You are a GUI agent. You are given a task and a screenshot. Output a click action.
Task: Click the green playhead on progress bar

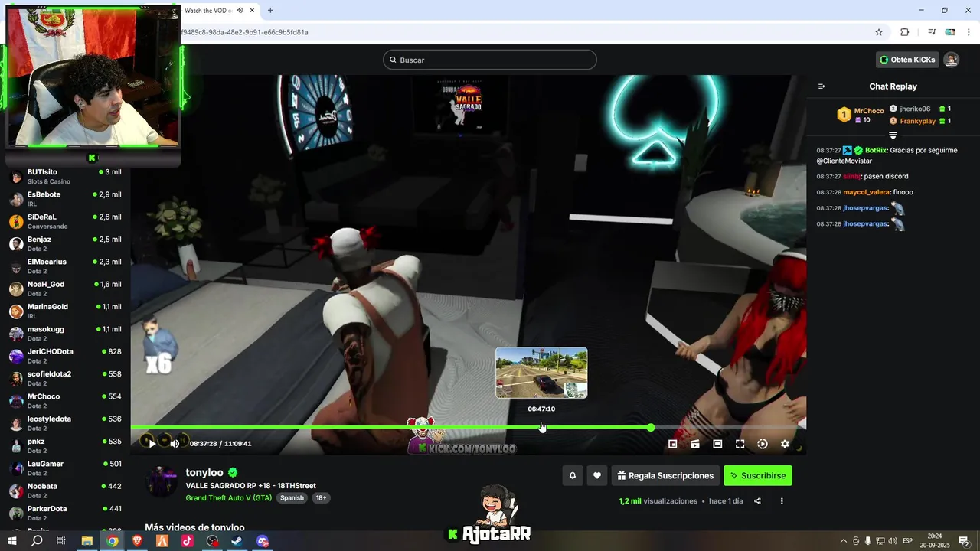coord(651,427)
